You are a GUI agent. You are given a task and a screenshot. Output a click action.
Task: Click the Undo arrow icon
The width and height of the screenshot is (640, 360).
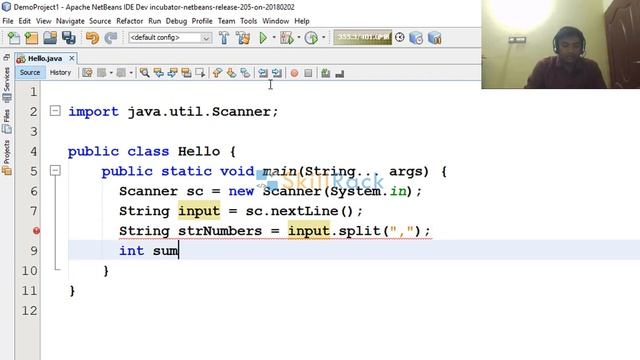(x=92, y=38)
